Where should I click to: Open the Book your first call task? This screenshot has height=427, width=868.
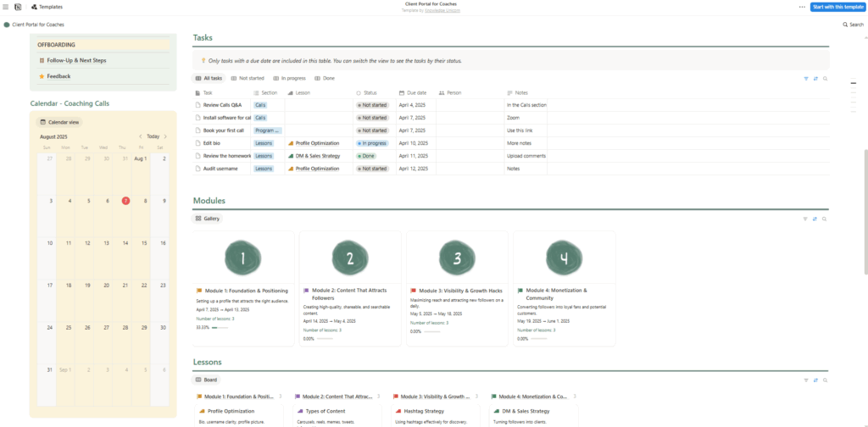pos(224,130)
